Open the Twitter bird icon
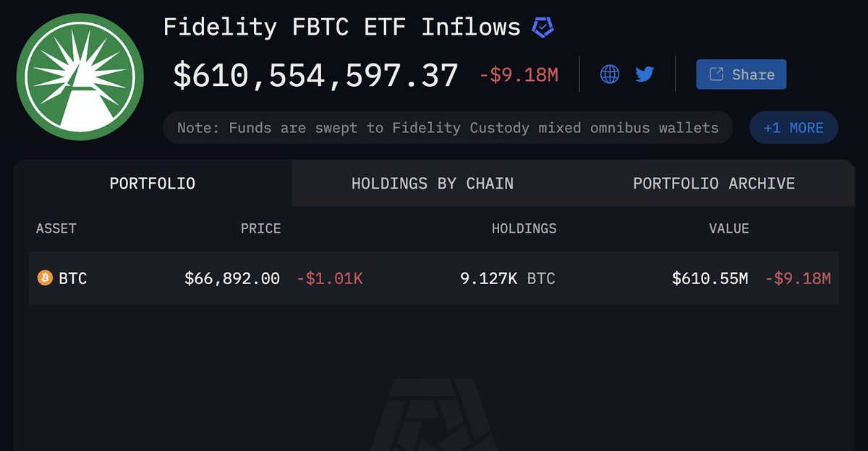Screen dimensions: 868x451 tap(644, 74)
